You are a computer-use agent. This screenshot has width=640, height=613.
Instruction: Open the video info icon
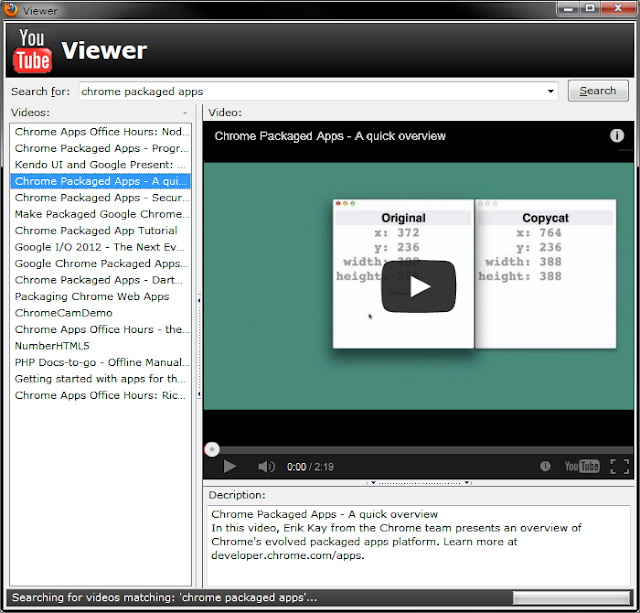coord(617,135)
